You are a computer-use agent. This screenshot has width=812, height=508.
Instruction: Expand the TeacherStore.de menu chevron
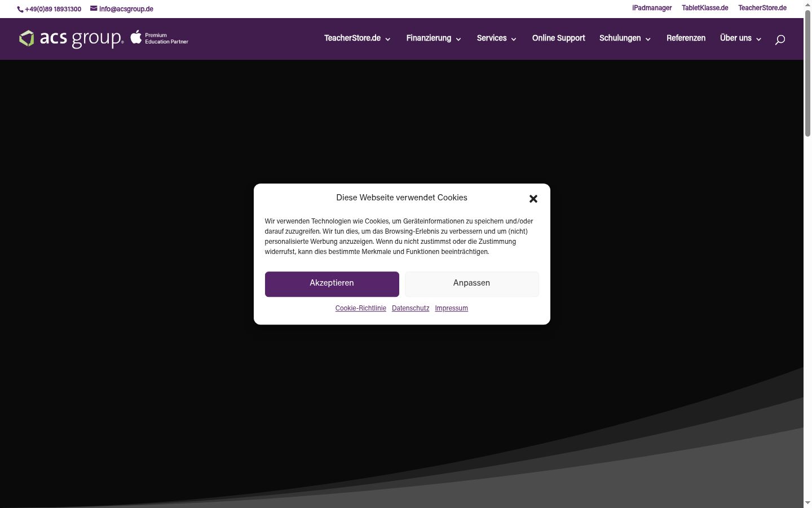[388, 39]
